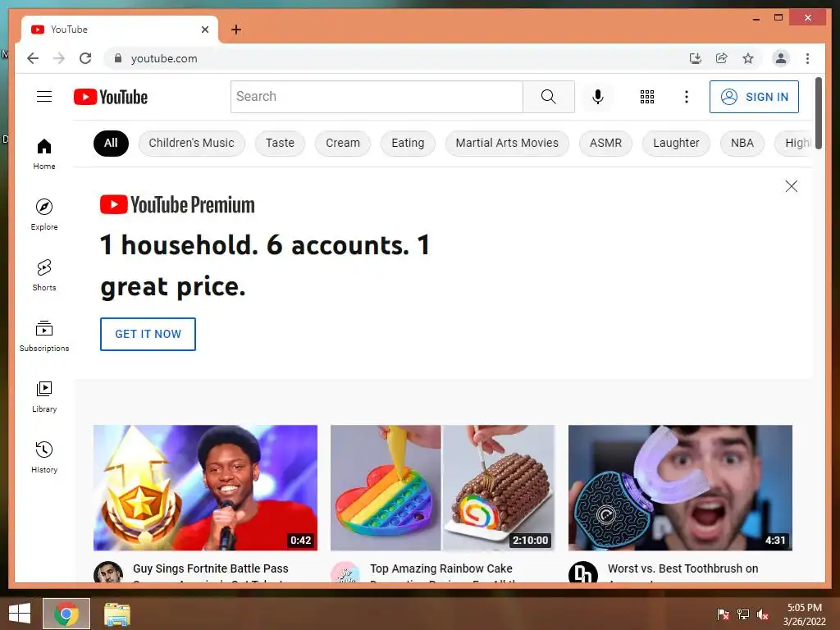Select the Children's Music chip
840x630 pixels.
[x=191, y=143]
